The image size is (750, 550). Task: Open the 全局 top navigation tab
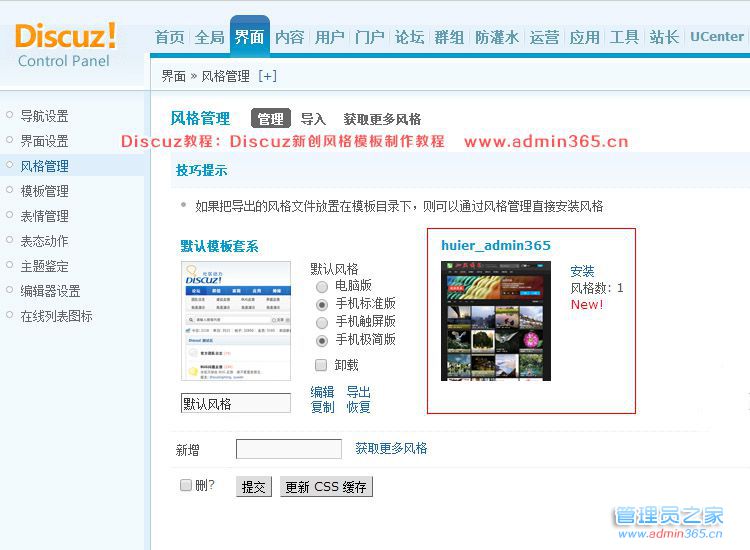[x=210, y=37]
